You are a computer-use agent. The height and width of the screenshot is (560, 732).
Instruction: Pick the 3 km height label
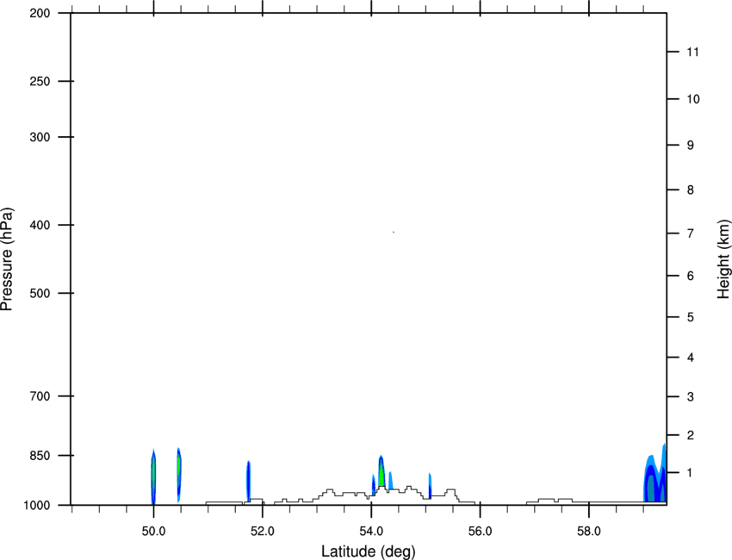point(691,396)
